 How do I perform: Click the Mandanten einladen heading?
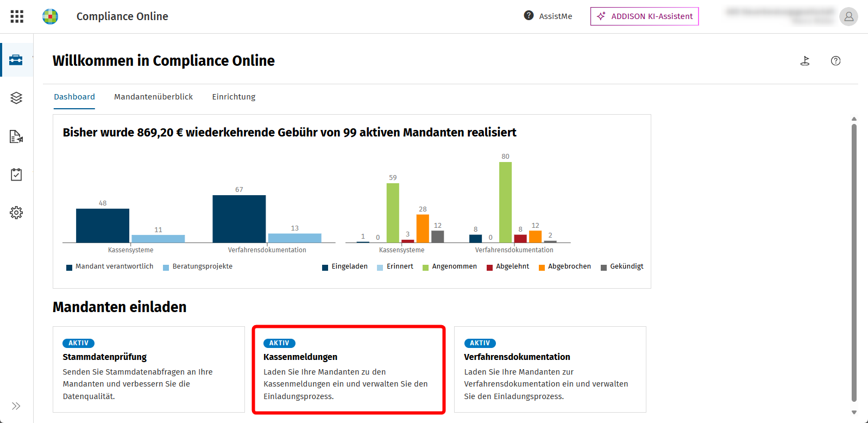click(119, 307)
